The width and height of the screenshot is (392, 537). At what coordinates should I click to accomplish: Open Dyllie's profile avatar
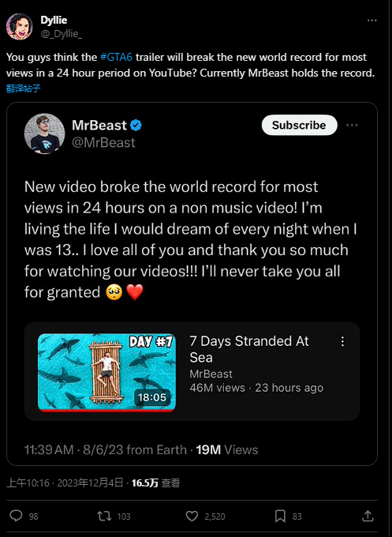[19, 26]
